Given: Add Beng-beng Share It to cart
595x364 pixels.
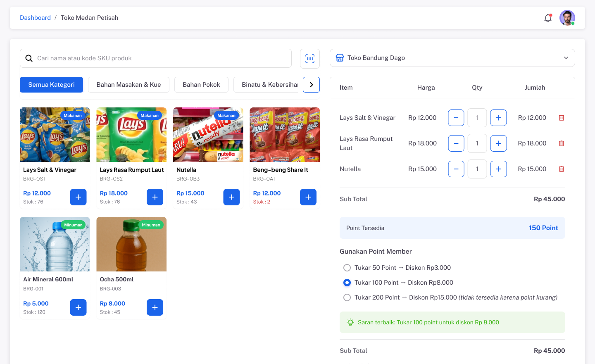Looking at the screenshot, I should [x=308, y=197].
